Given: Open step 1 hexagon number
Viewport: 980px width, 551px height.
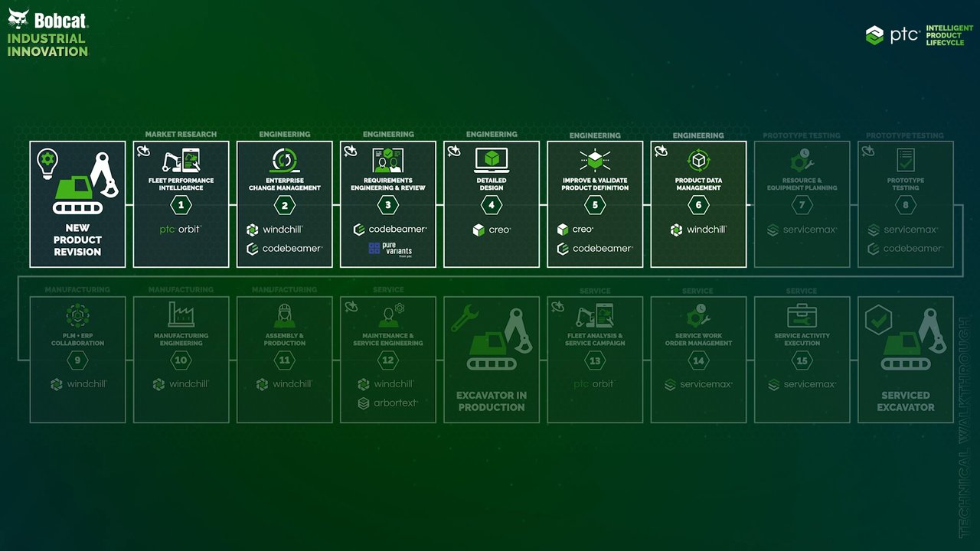Looking at the screenshot, I should 181,205.
